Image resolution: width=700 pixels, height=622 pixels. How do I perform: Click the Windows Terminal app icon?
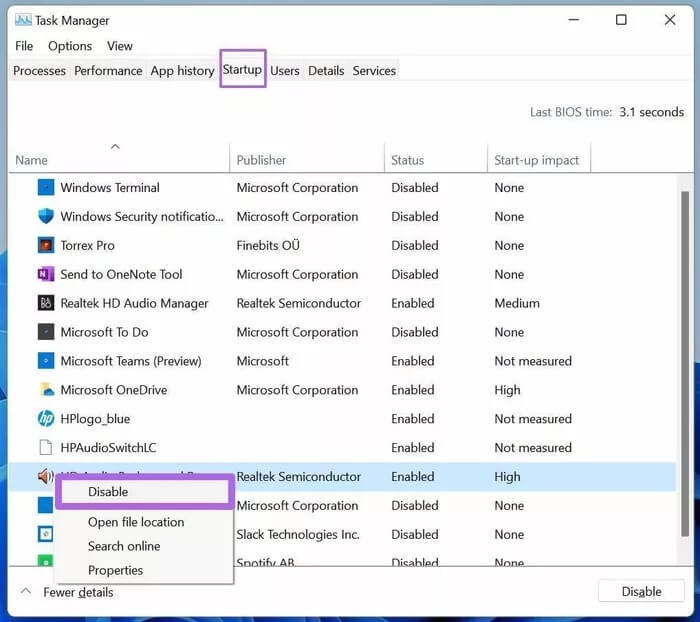46,188
